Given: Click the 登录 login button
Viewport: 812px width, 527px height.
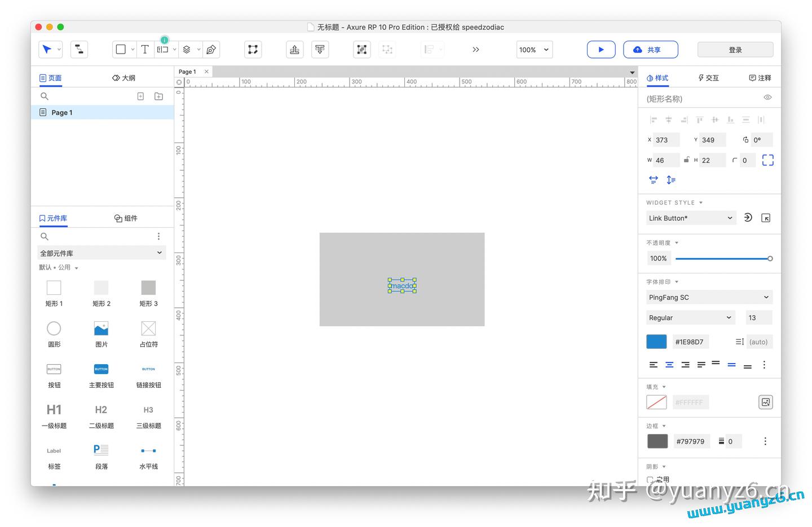Looking at the screenshot, I should (735, 50).
